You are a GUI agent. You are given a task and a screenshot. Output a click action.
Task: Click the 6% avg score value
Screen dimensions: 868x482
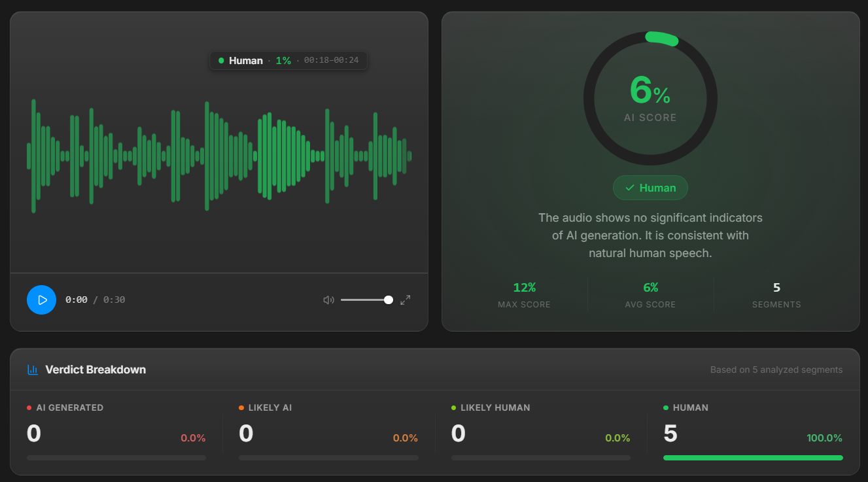tap(650, 288)
